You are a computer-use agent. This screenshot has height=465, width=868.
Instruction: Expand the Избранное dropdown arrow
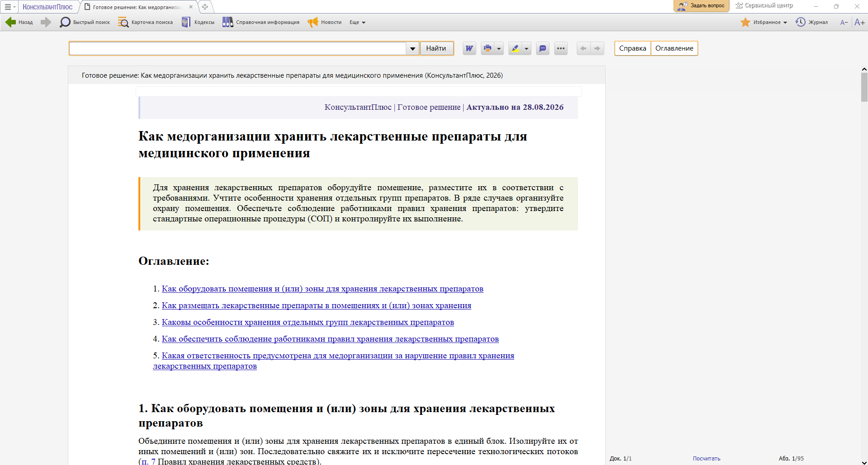[x=785, y=22]
